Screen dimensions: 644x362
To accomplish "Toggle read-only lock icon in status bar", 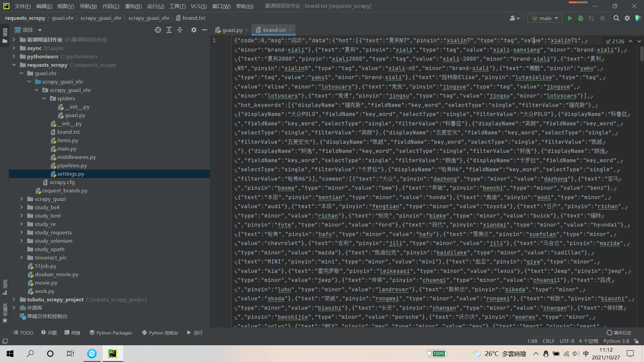I will (636, 341).
